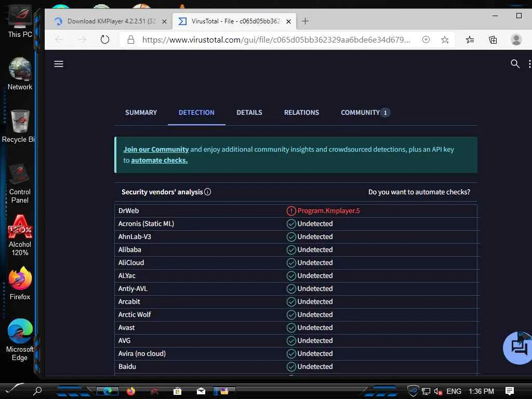Open Network desktop icon
Image resolution: width=532 pixels, height=399 pixels.
tap(20, 74)
